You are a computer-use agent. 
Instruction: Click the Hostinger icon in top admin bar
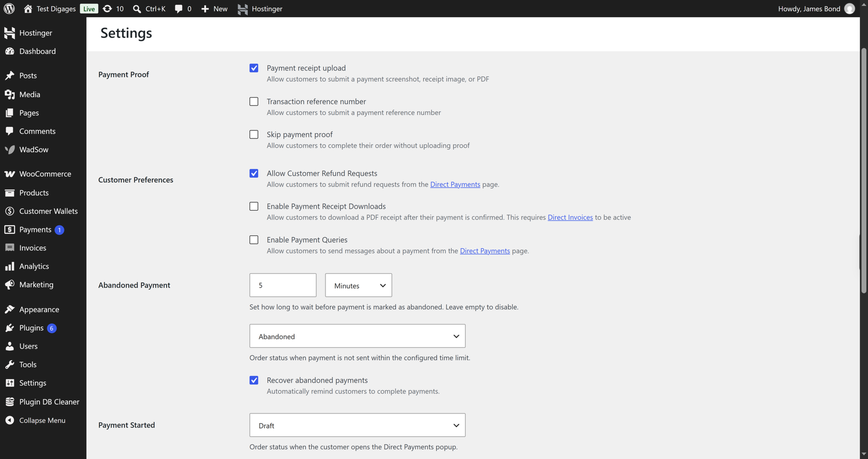pyautogui.click(x=242, y=9)
